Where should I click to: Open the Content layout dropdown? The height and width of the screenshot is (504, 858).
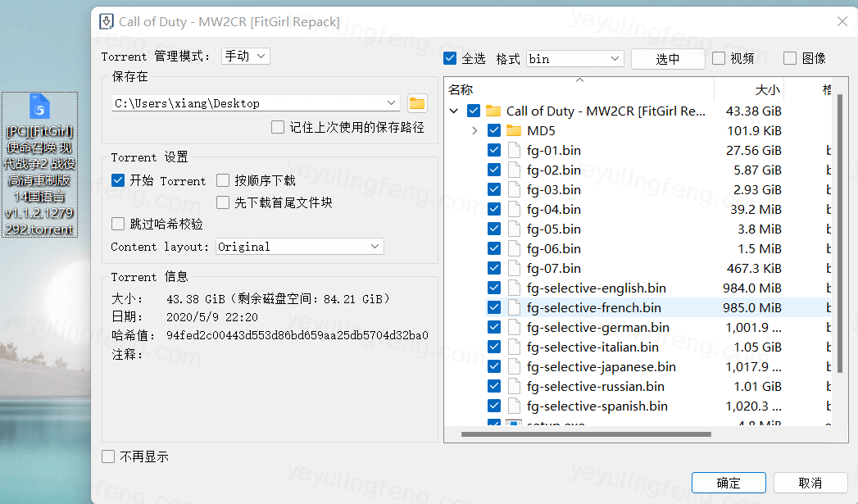(300, 247)
